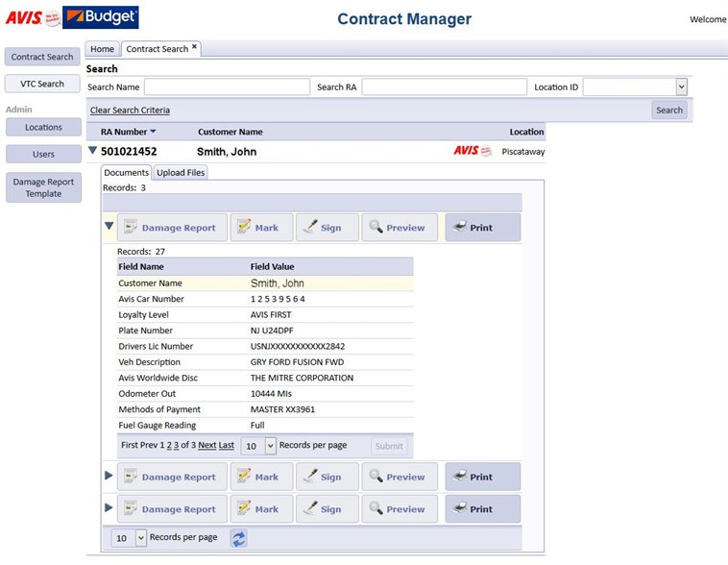Open Locations admin page
This screenshot has width=728, height=565.
point(43,127)
